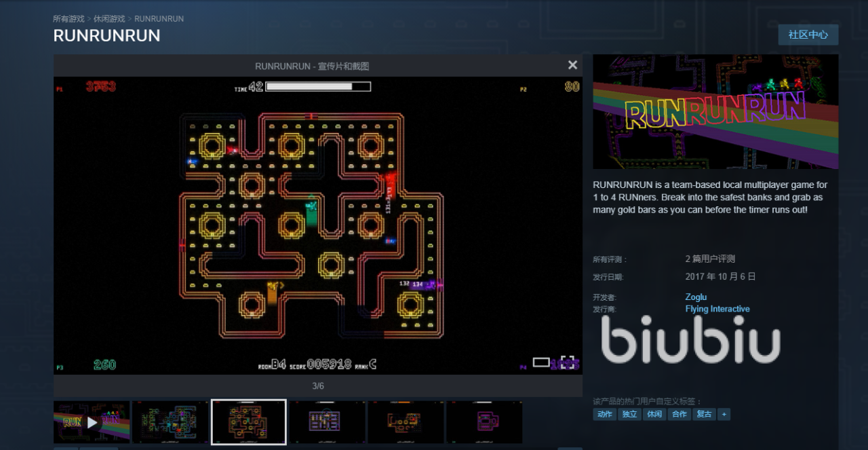Click the 复古 tag
Image resolution: width=868 pixels, height=450 pixels.
pyautogui.click(x=704, y=414)
